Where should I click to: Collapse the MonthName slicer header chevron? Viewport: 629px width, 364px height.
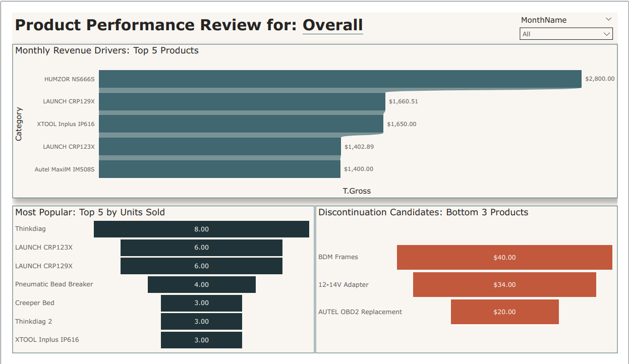coord(609,20)
